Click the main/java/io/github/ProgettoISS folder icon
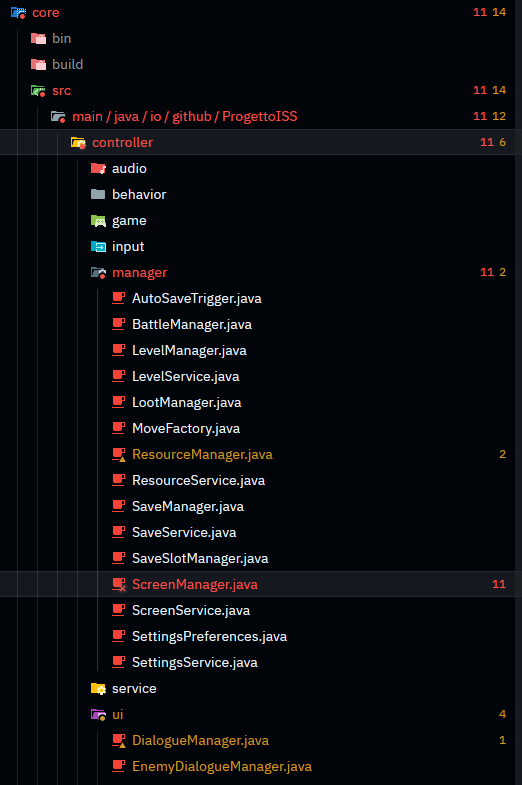 coord(59,117)
